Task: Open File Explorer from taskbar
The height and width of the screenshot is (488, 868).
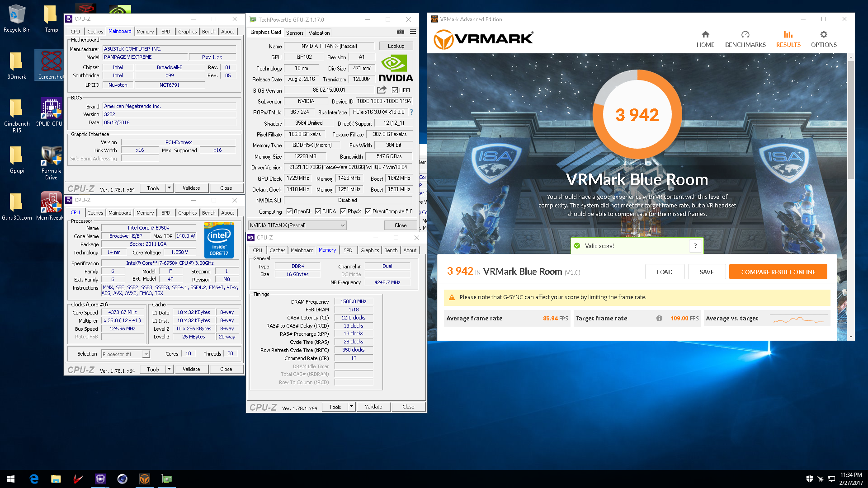Action: 56,479
